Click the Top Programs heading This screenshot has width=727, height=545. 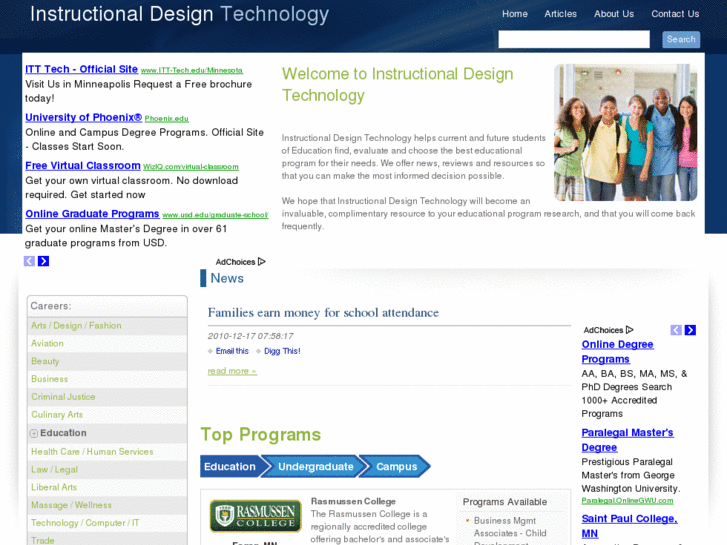pyautogui.click(x=261, y=435)
